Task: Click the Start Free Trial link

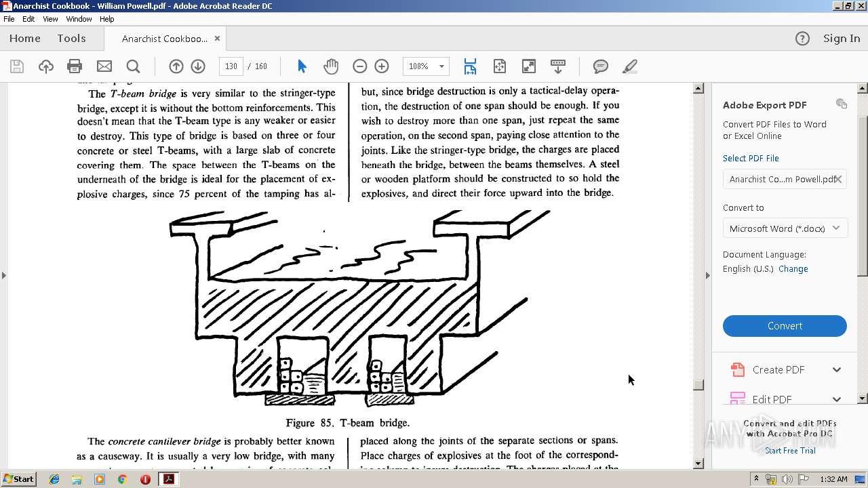Action: (x=790, y=451)
